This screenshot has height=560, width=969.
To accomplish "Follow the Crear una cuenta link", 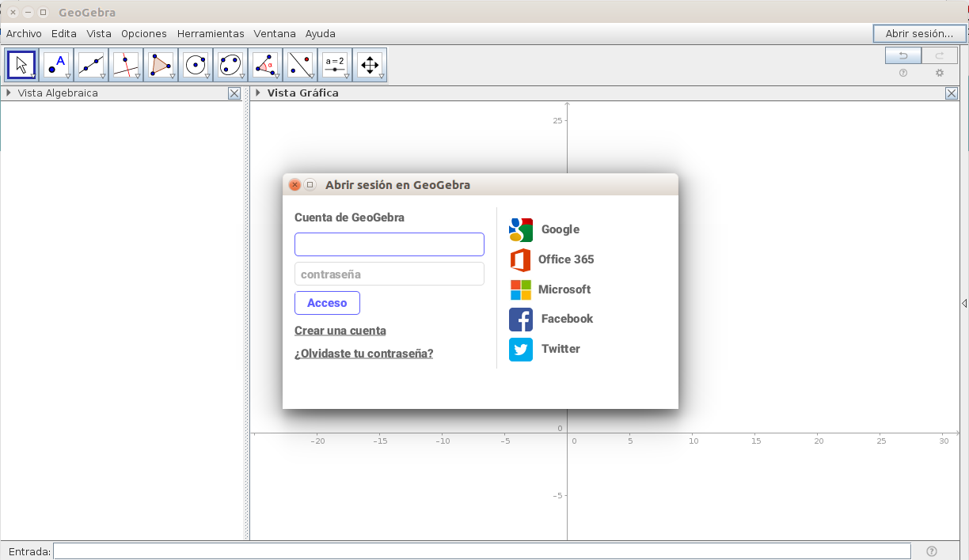I will 340,331.
